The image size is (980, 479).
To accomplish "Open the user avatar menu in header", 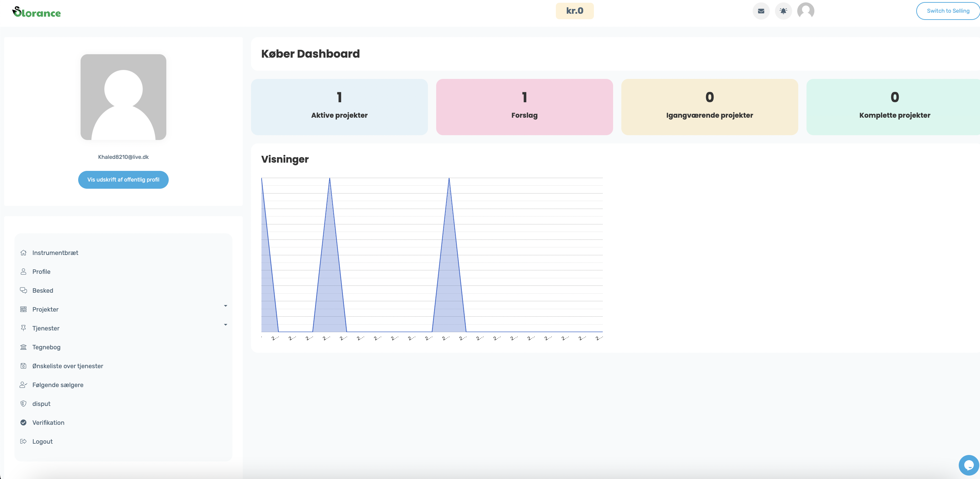I will [805, 11].
